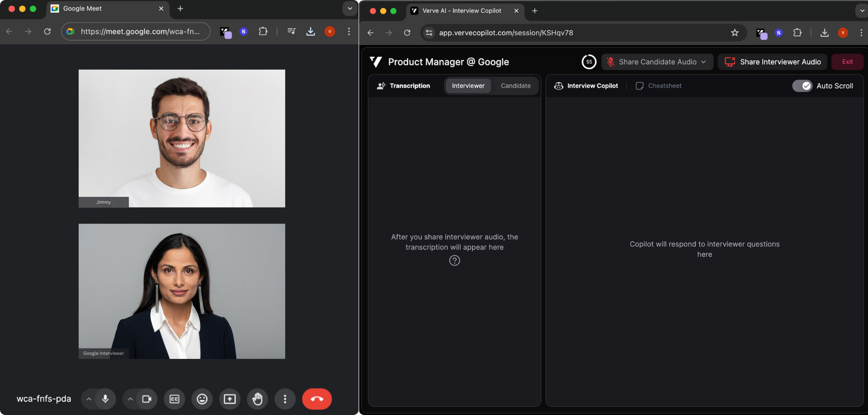Toggle Auto Scroll switch
Viewport: 868px width, 415px height.
click(x=802, y=86)
